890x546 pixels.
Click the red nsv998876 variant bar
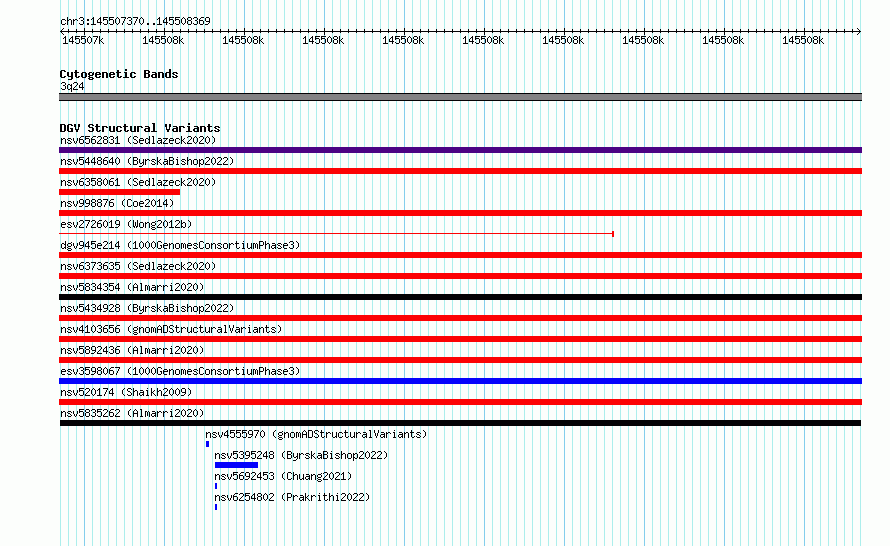(460, 213)
